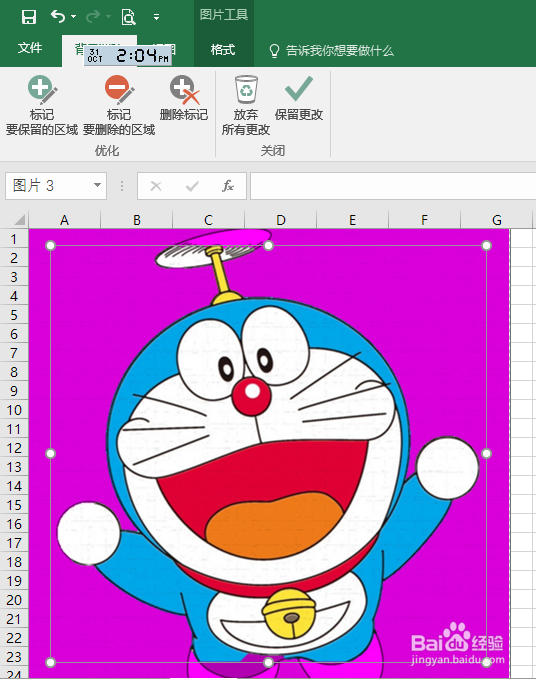
Task: Click the redo arrow icon
Action: 93,16
